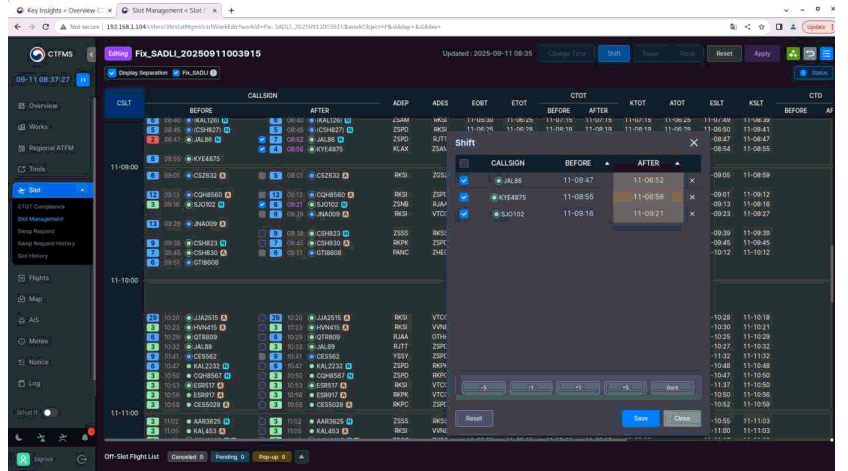Open the Notice sidebar section
The width and height of the screenshot is (848, 471).
(x=38, y=362)
